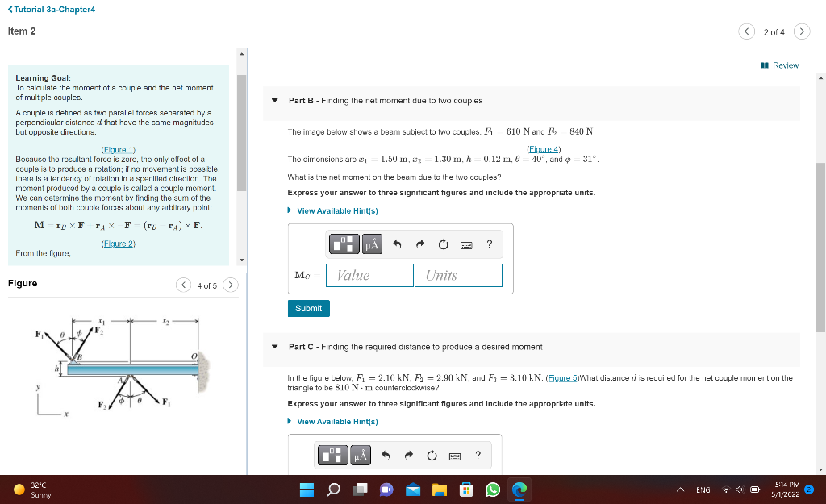
Task: Submit Part B answer
Action: (x=309, y=308)
